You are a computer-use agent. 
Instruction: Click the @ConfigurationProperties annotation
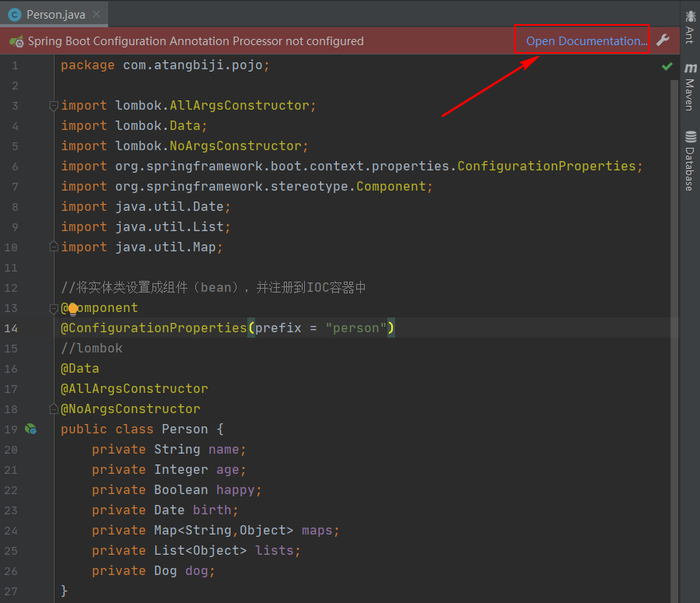tap(154, 328)
